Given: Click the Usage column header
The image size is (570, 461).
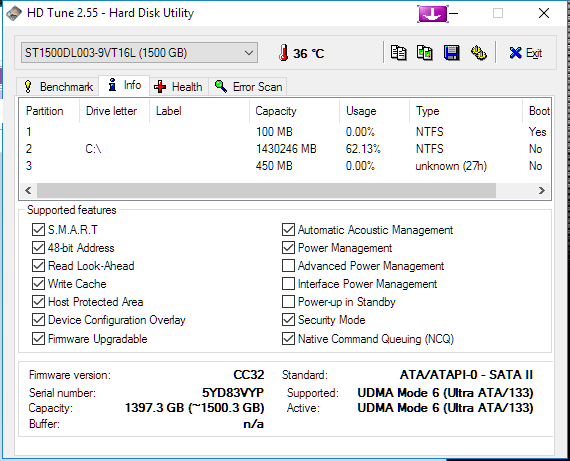Looking at the screenshot, I should point(374,111).
